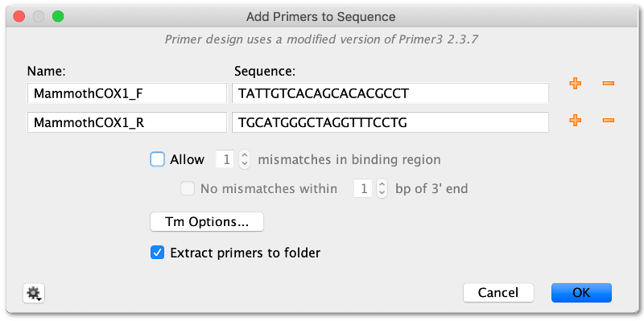The width and height of the screenshot is (644, 321).
Task: Add primer row after MammothCOX1_R
Action: [575, 120]
